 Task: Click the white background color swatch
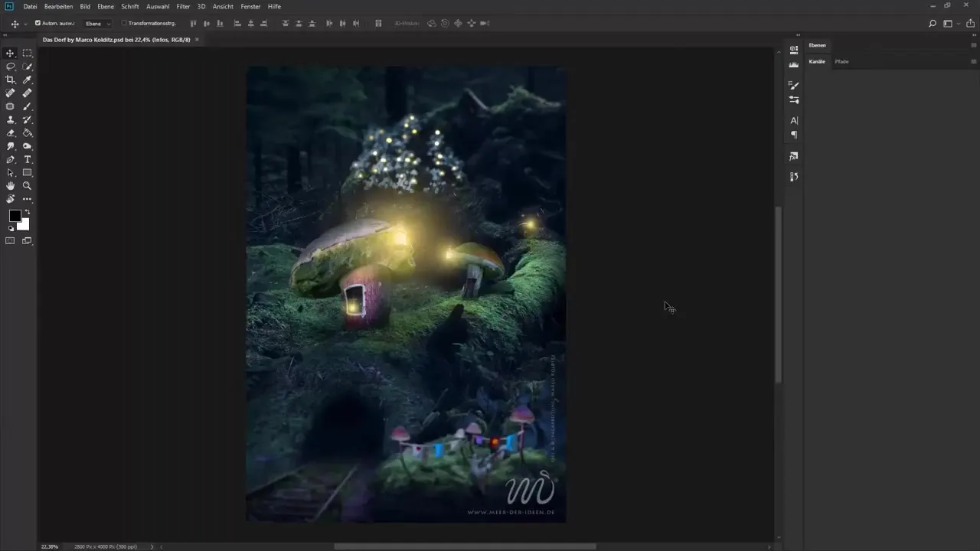pyautogui.click(x=24, y=225)
